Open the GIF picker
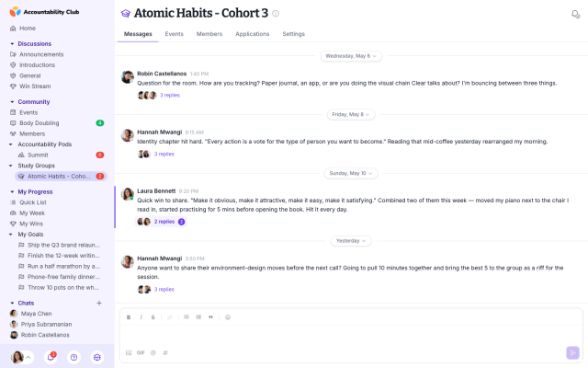The image size is (588, 368). (x=141, y=352)
